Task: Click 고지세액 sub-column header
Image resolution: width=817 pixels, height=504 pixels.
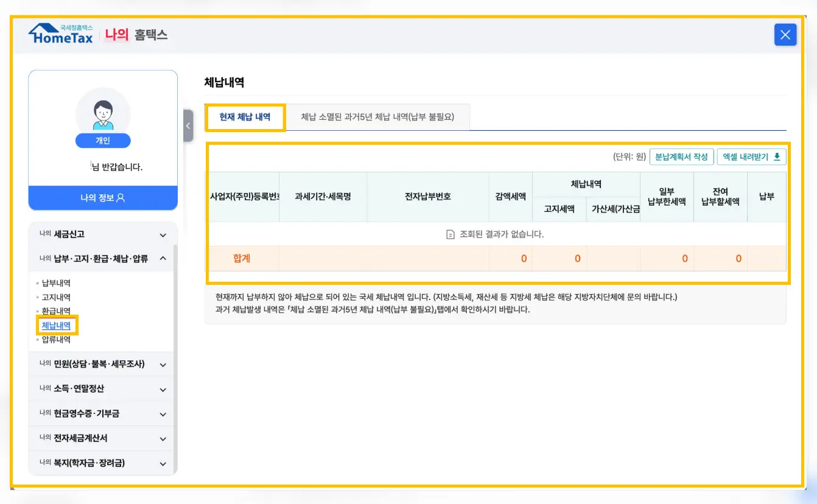Action: [x=560, y=209]
